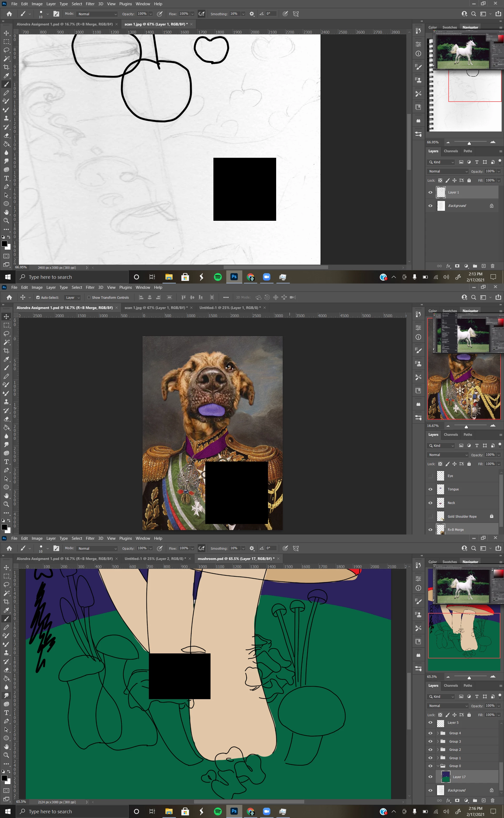Select Zoom tool in top scan 1.jpg window

(6, 221)
